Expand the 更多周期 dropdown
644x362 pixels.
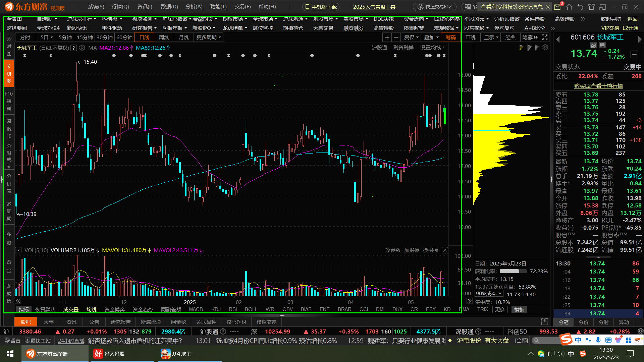point(209,37)
